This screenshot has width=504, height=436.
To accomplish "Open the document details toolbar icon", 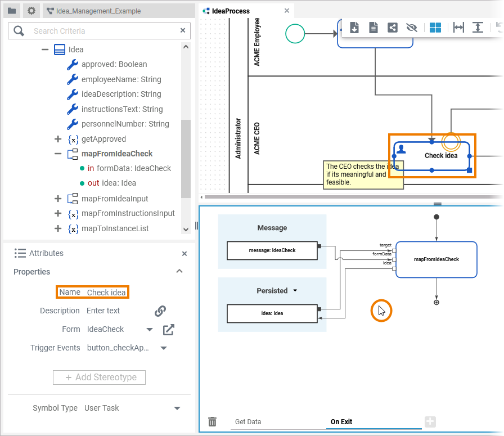I will [373, 27].
